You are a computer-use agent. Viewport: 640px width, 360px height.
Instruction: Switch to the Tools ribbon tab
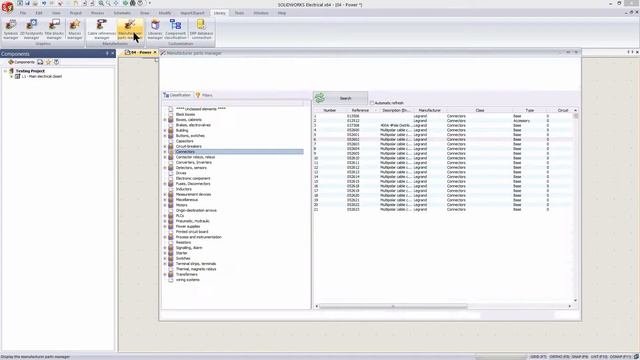239,13
